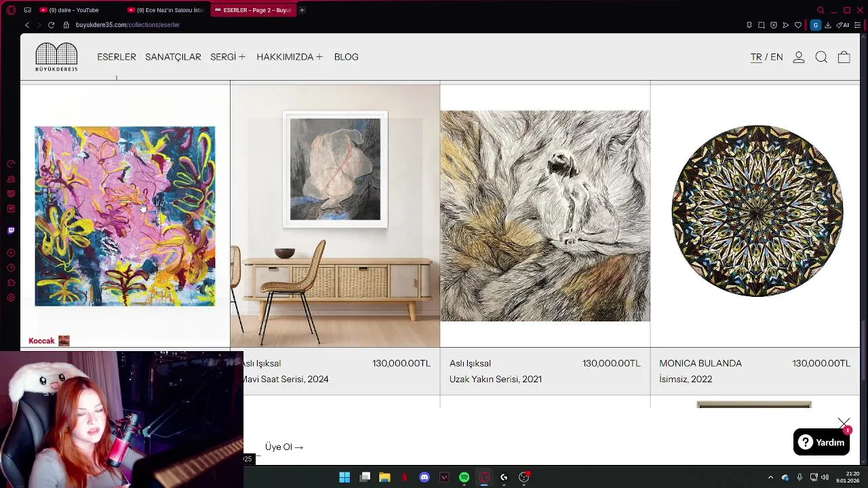Screen dimensions: 868x488
Task: Switch to the daire YouTube tab
Action: tap(73, 10)
